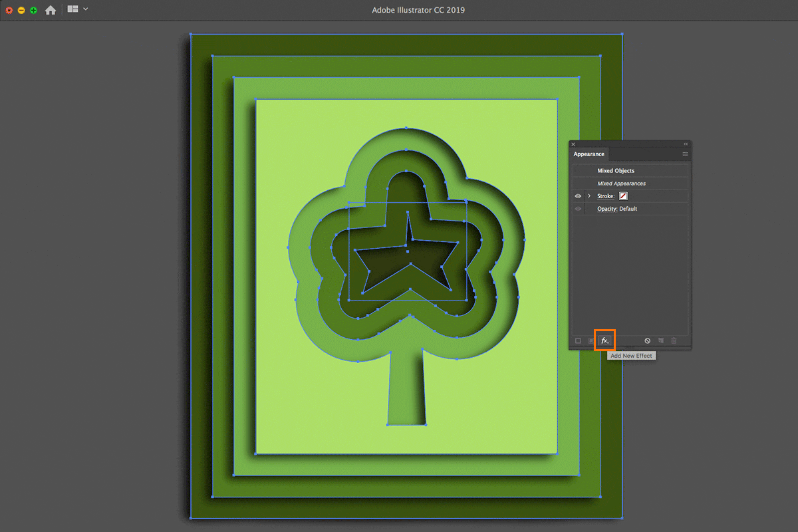Select the Appearance tab

pyautogui.click(x=589, y=154)
